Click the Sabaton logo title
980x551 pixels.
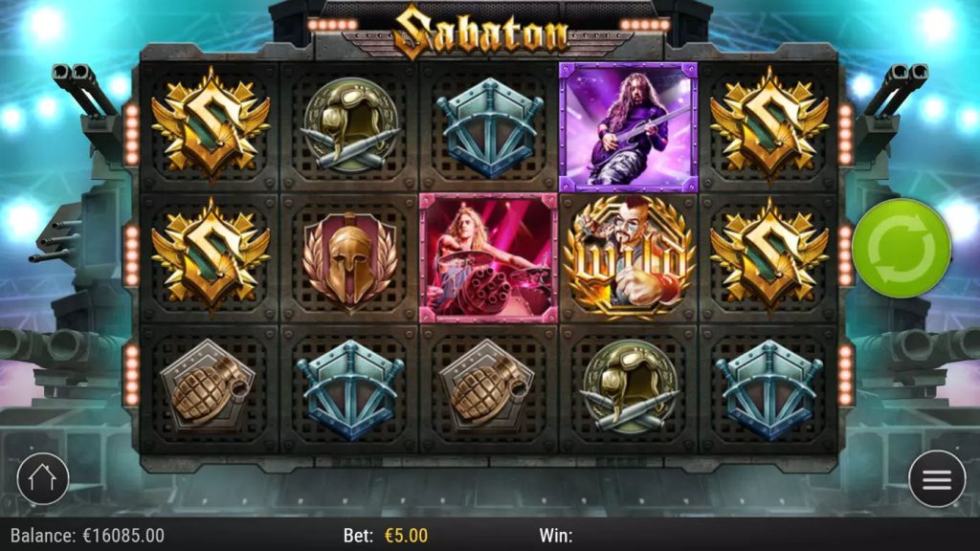[x=482, y=31]
